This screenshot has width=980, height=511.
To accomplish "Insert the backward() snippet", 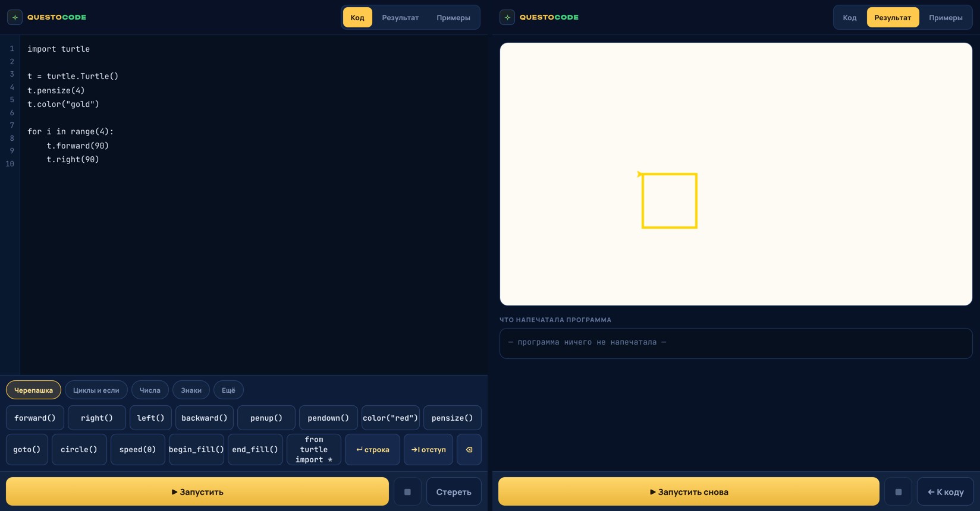I will click(x=205, y=418).
